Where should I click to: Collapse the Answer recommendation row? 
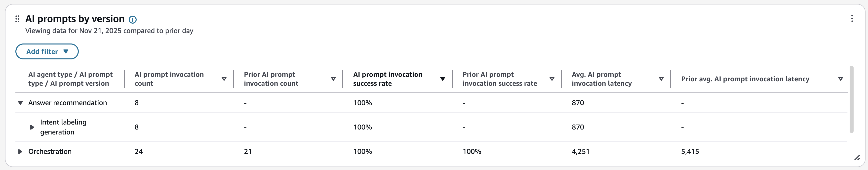[20, 103]
